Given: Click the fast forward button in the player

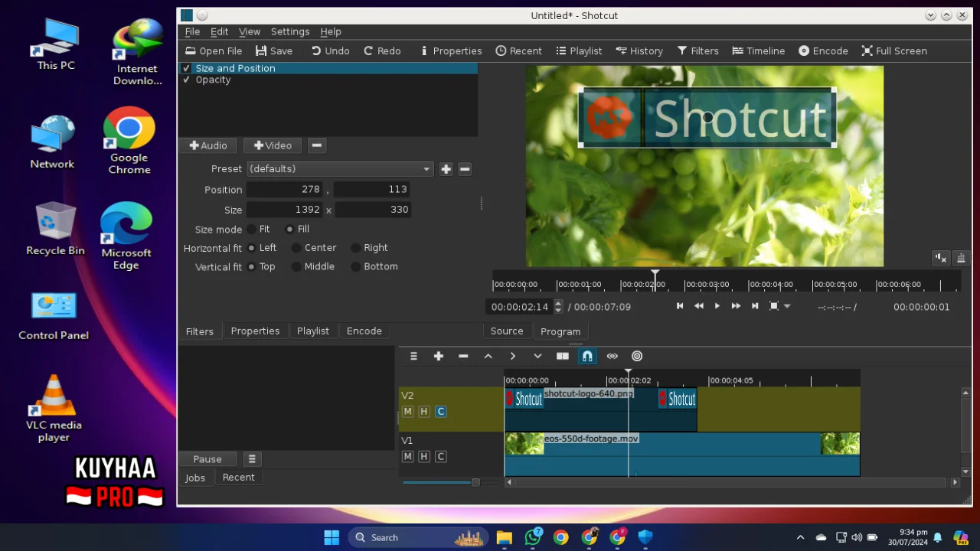Looking at the screenshot, I should [x=736, y=306].
